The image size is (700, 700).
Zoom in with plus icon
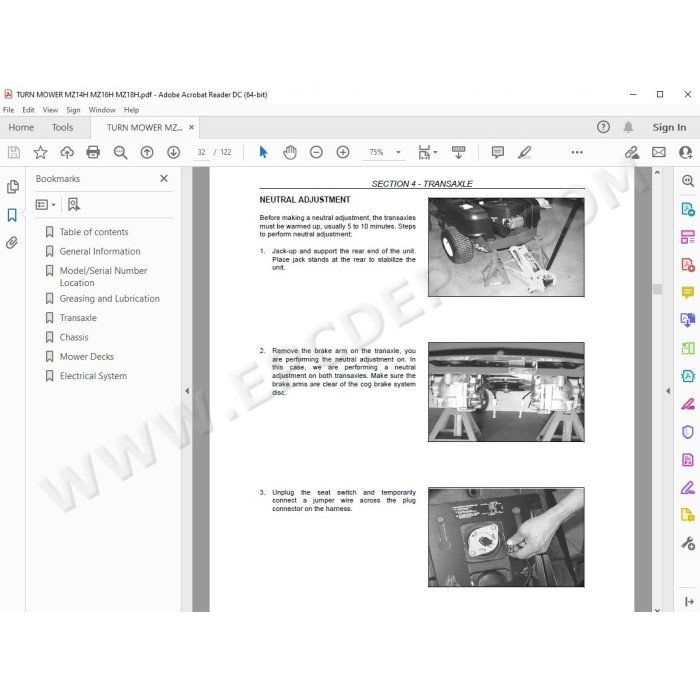tap(343, 152)
